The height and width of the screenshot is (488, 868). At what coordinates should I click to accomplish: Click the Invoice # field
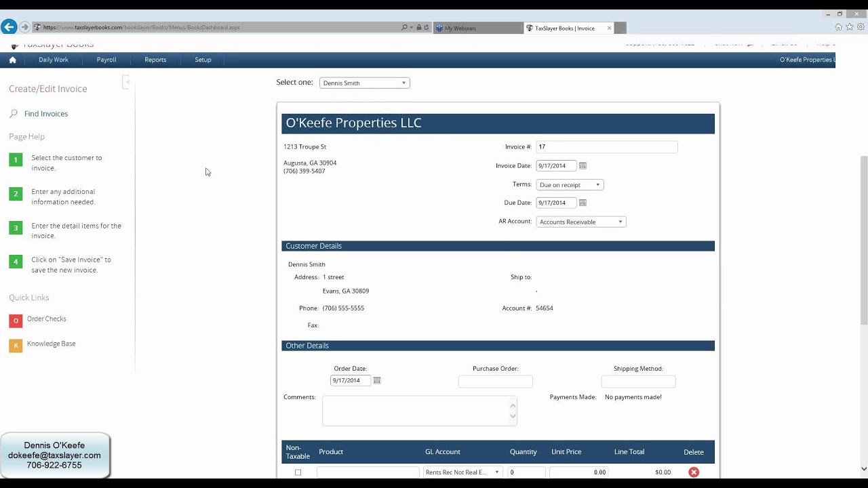[x=607, y=147]
